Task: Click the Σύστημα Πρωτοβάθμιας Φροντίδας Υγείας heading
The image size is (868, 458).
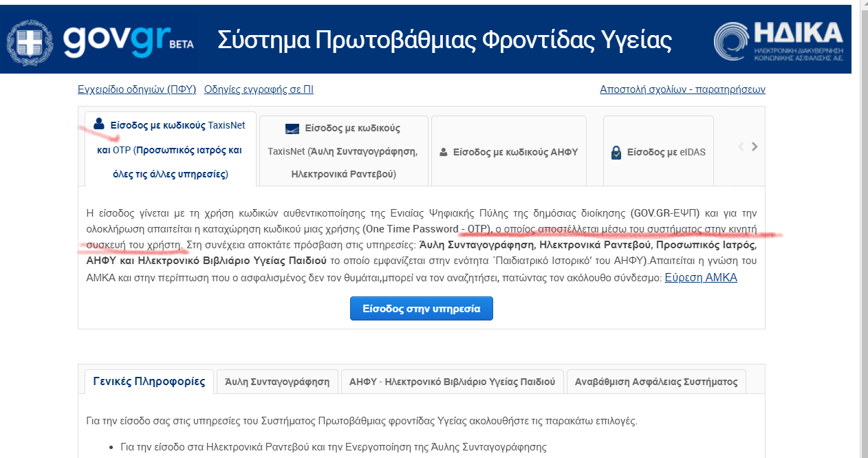Action: click(444, 41)
